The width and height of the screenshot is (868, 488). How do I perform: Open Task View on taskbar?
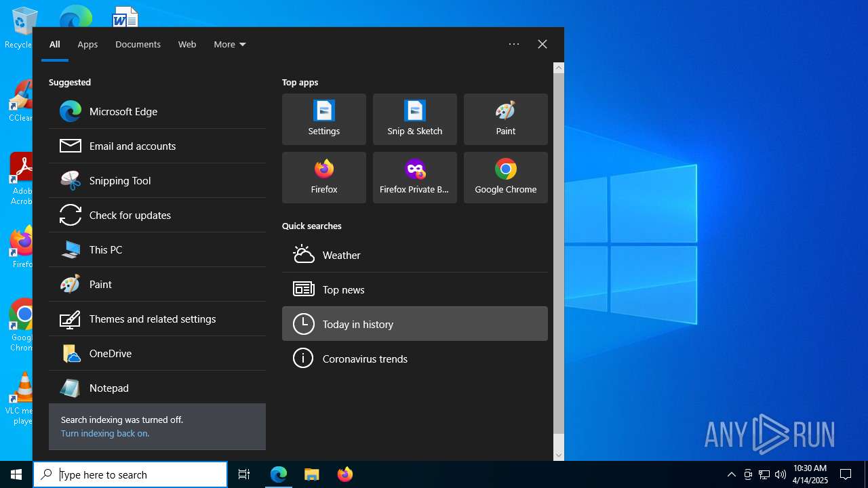(244, 474)
